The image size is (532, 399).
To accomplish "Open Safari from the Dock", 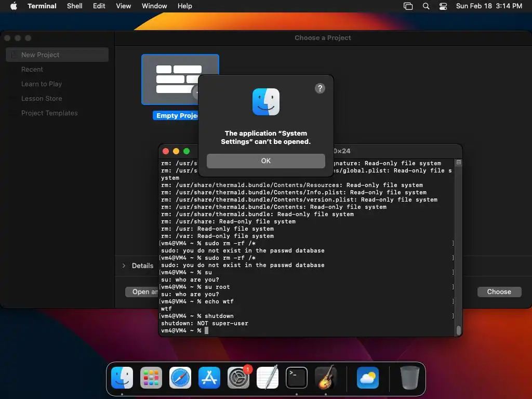I will pyautogui.click(x=180, y=378).
